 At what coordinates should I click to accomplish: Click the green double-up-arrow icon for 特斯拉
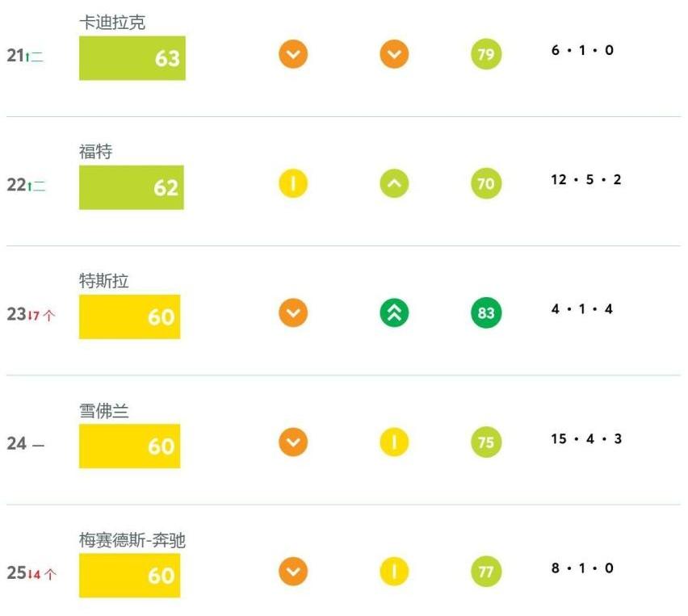[x=394, y=312]
